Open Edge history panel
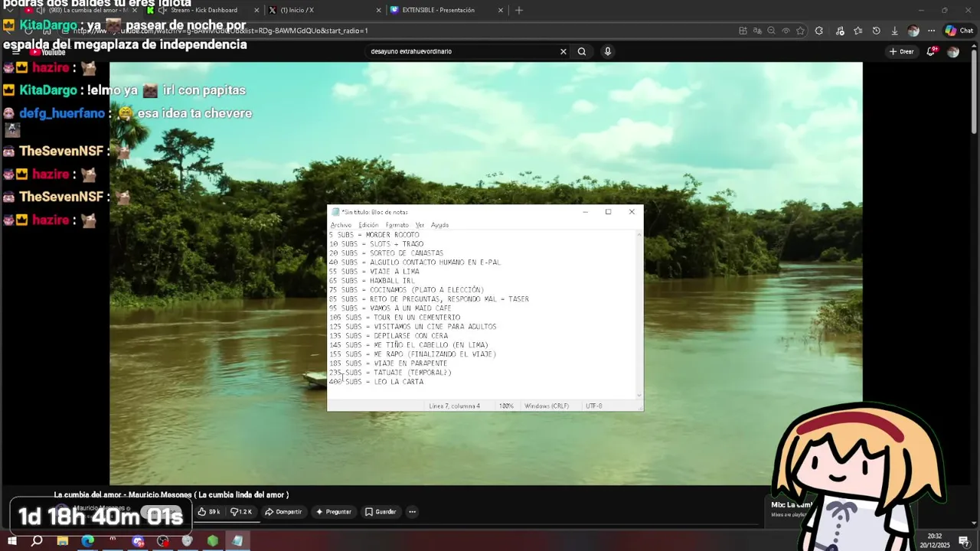The image size is (980, 551). (876, 31)
